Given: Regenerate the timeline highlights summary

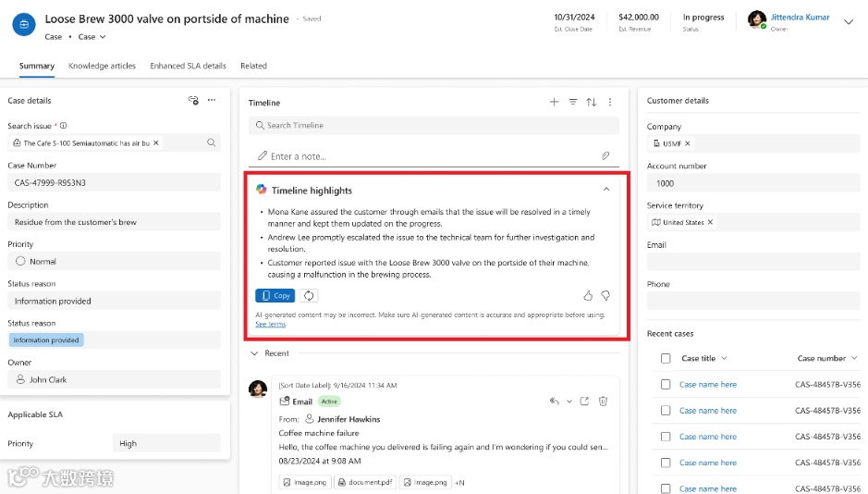Looking at the screenshot, I should point(309,296).
